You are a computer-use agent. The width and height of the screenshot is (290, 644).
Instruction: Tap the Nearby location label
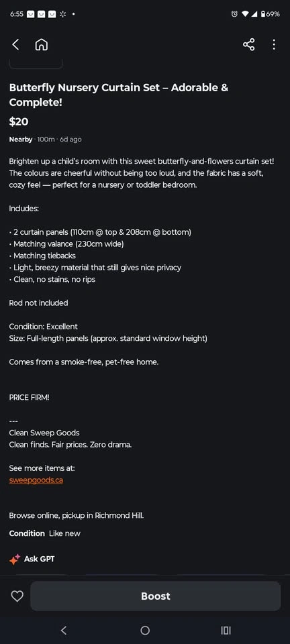point(21,140)
